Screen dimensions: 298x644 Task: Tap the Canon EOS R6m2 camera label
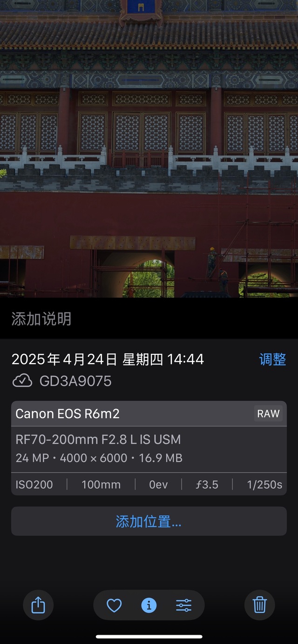(68, 414)
